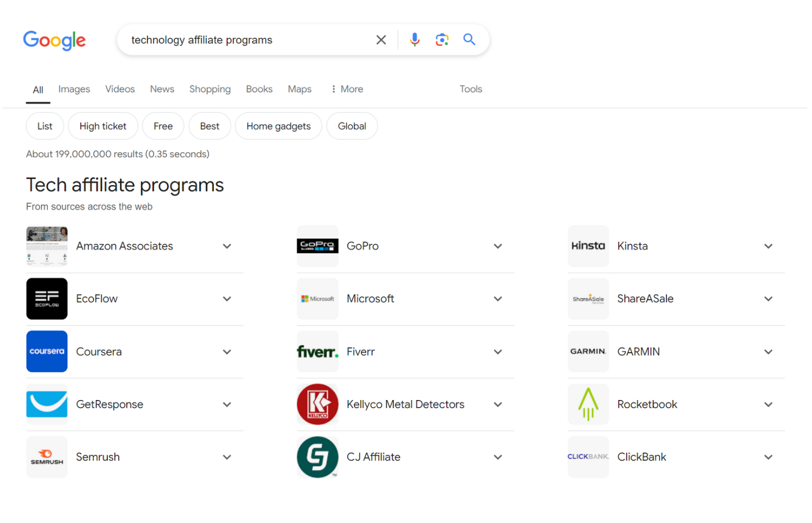Open the search Tools options
The width and height of the screenshot is (812, 523).
click(x=471, y=89)
